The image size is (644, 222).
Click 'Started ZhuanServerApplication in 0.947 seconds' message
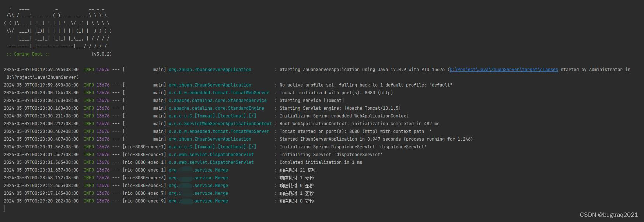coord(376,139)
